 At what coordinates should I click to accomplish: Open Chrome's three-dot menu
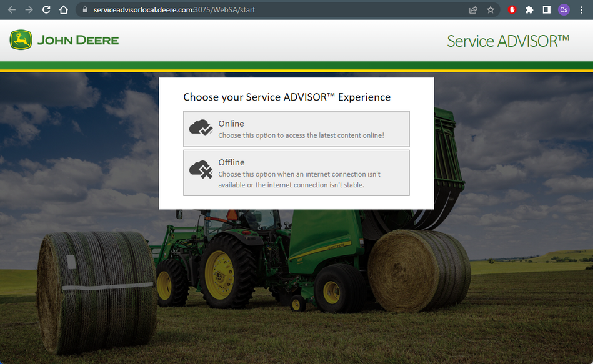pos(581,10)
